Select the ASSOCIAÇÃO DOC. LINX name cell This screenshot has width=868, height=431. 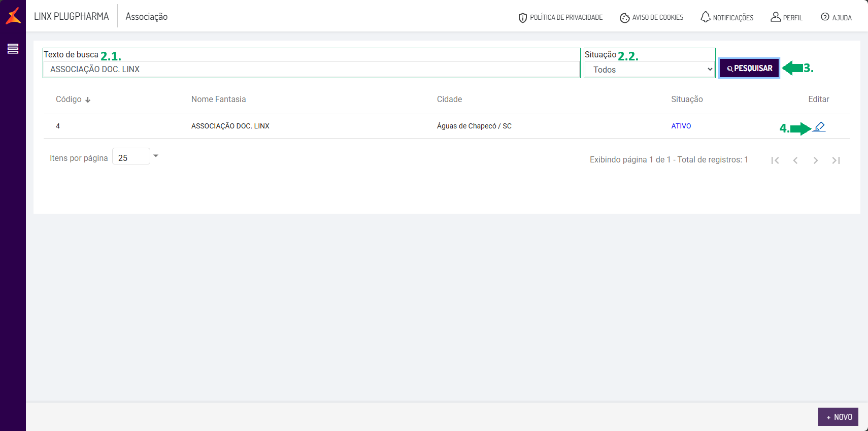coord(230,126)
